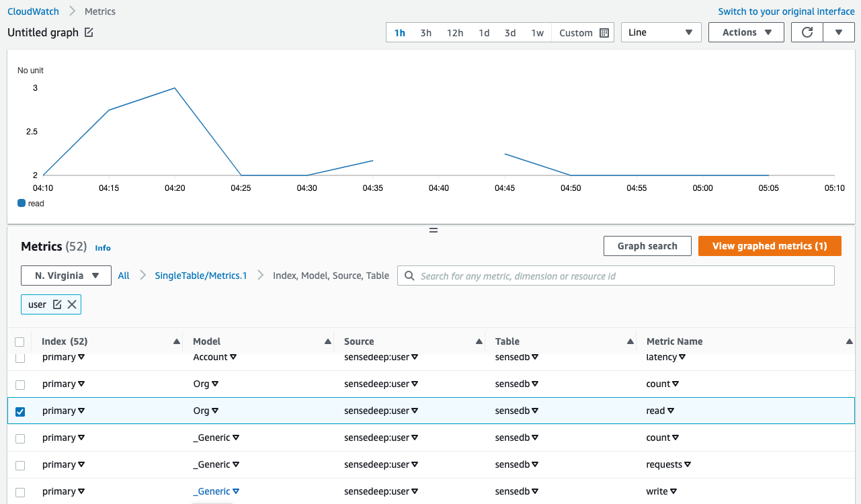Screen dimensions: 861x504
Task: Open the refresh options dropdown arrow
Action: pyautogui.click(x=839, y=32)
